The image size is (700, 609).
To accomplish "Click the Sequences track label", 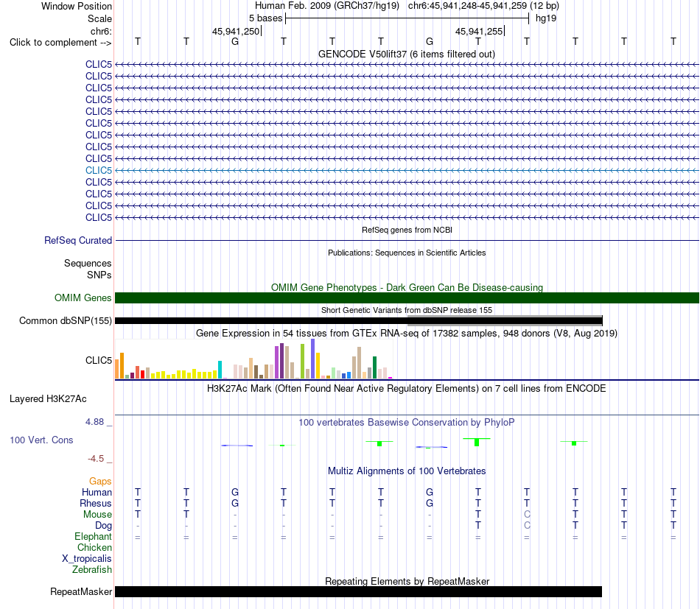I will pos(88,263).
